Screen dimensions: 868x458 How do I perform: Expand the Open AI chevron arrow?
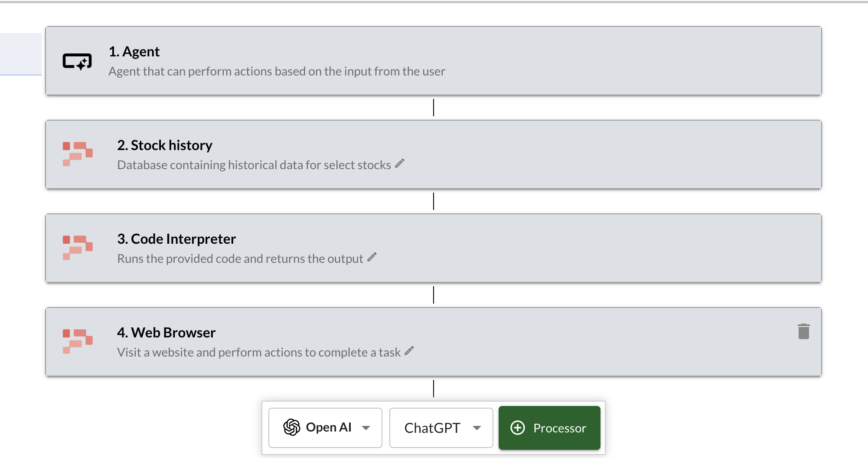366,428
